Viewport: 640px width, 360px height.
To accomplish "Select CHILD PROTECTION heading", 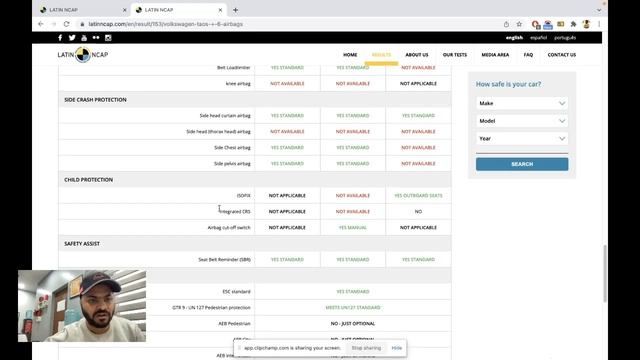I will pyautogui.click(x=89, y=180).
